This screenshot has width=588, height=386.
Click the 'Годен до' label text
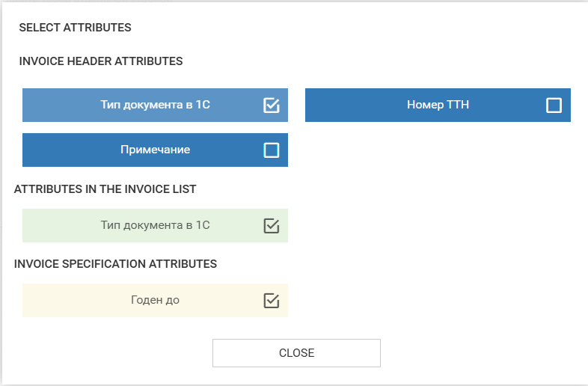point(155,300)
